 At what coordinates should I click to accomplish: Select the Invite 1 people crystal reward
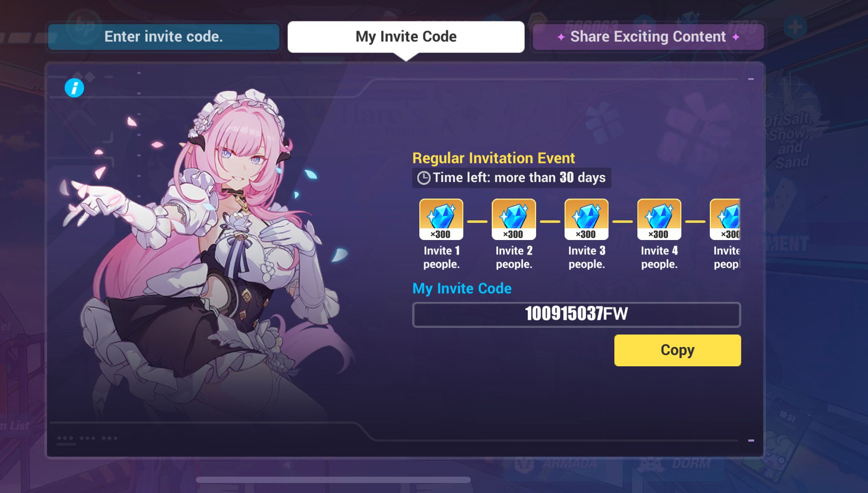click(x=441, y=219)
